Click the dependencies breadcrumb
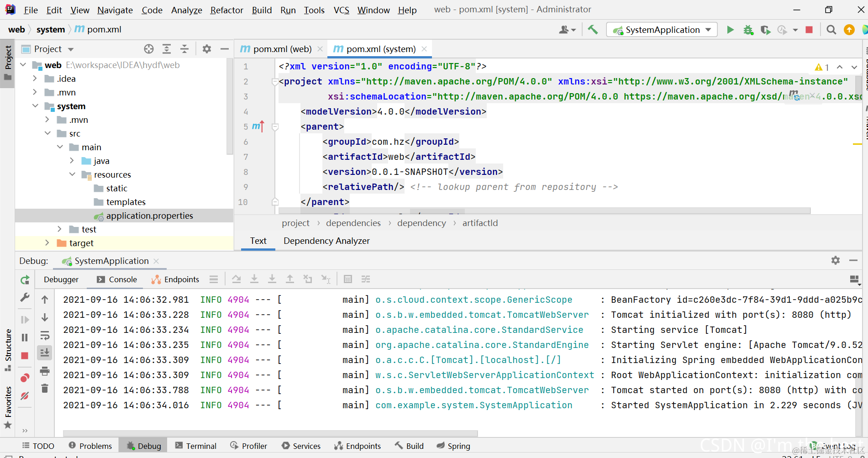Screen dimensions: 868x458 tap(353, 223)
